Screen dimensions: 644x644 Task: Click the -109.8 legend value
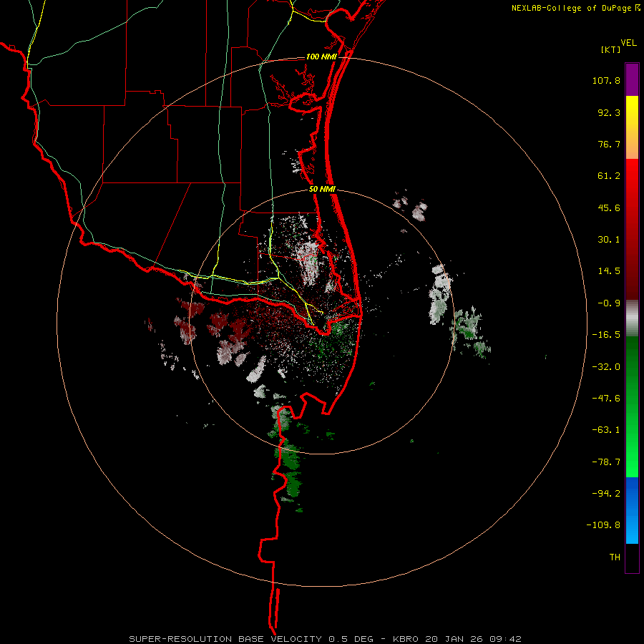coord(603,525)
